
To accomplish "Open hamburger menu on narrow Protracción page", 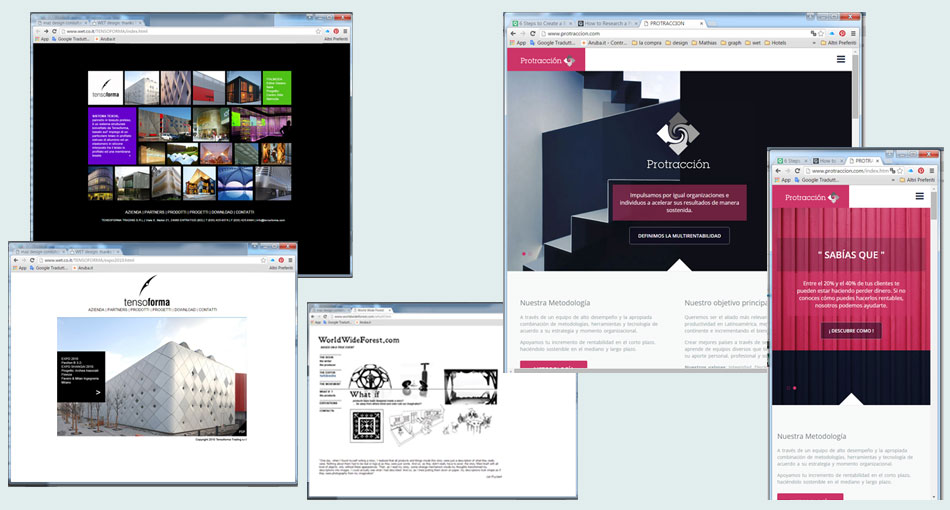I will coord(920,196).
